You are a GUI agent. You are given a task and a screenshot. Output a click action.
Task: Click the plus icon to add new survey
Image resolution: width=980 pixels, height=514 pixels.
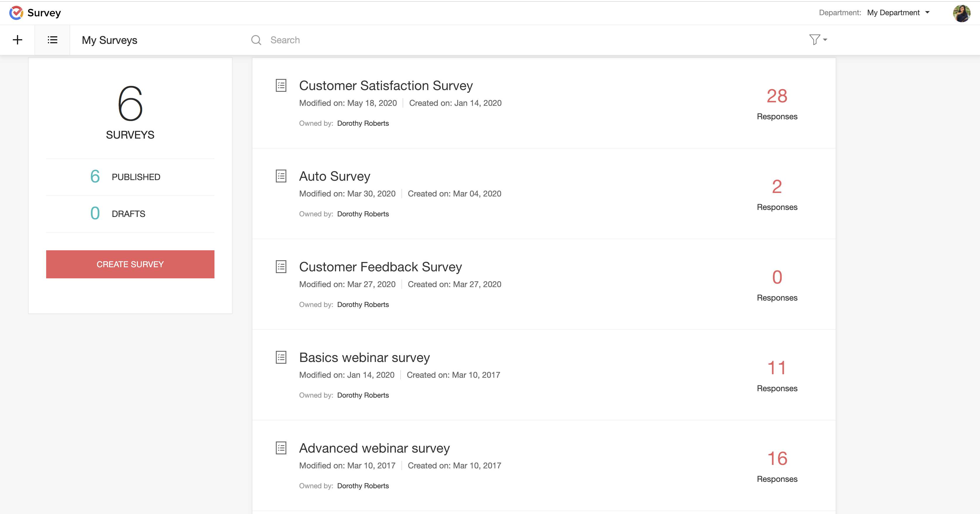18,40
